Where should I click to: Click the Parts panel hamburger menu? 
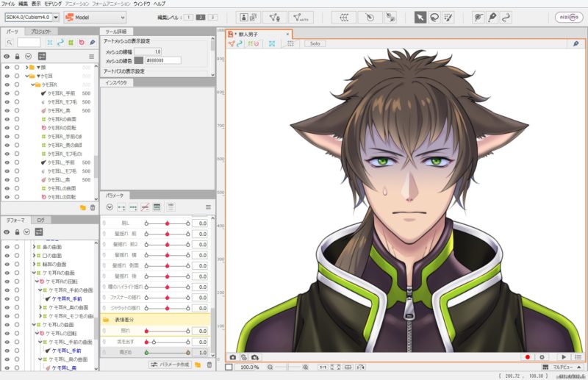coord(91,57)
